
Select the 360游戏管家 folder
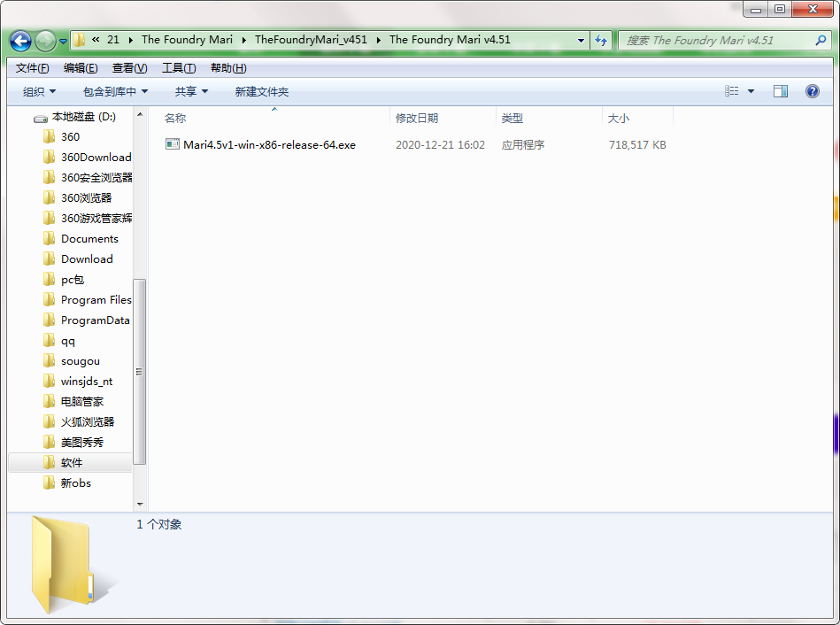click(87, 218)
